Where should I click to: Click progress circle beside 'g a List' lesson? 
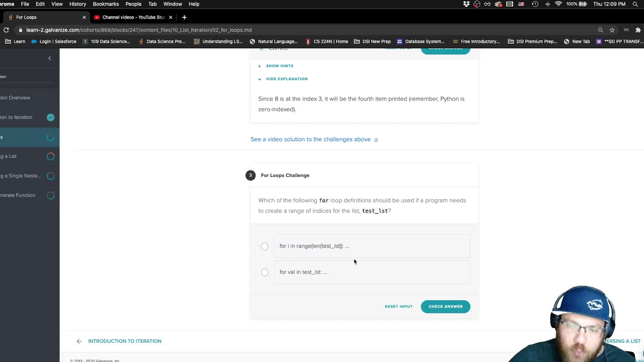[x=51, y=156]
